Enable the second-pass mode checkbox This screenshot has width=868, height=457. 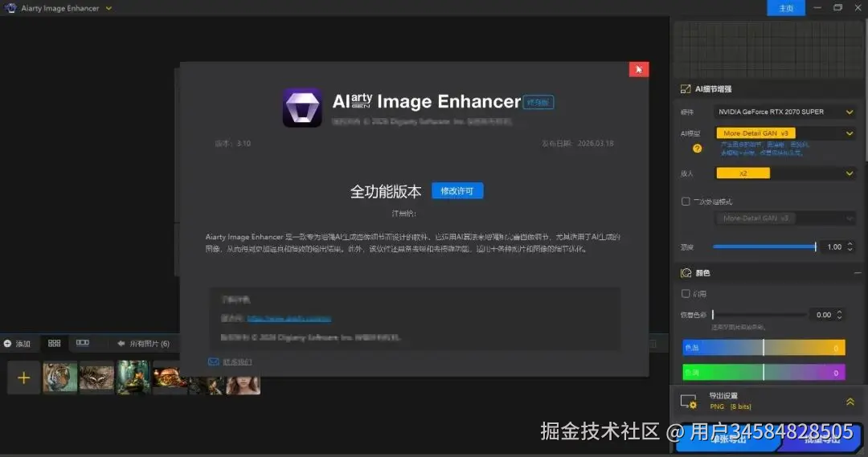click(686, 202)
